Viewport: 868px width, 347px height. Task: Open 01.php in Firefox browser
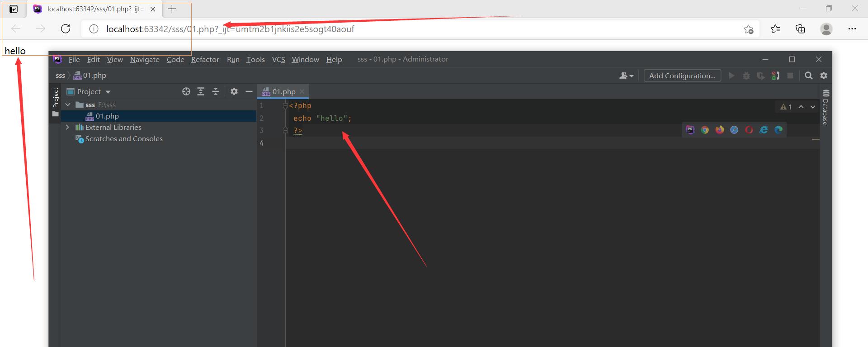720,130
